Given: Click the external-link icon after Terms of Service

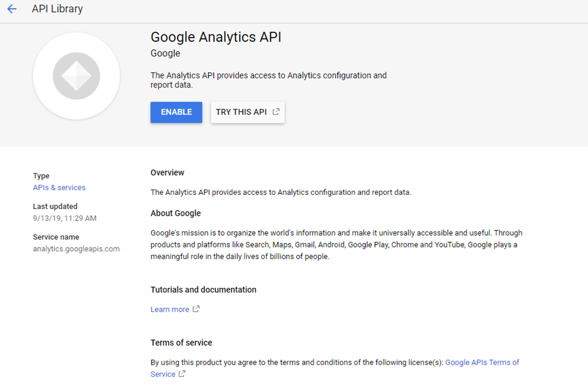Looking at the screenshot, I should (182, 374).
